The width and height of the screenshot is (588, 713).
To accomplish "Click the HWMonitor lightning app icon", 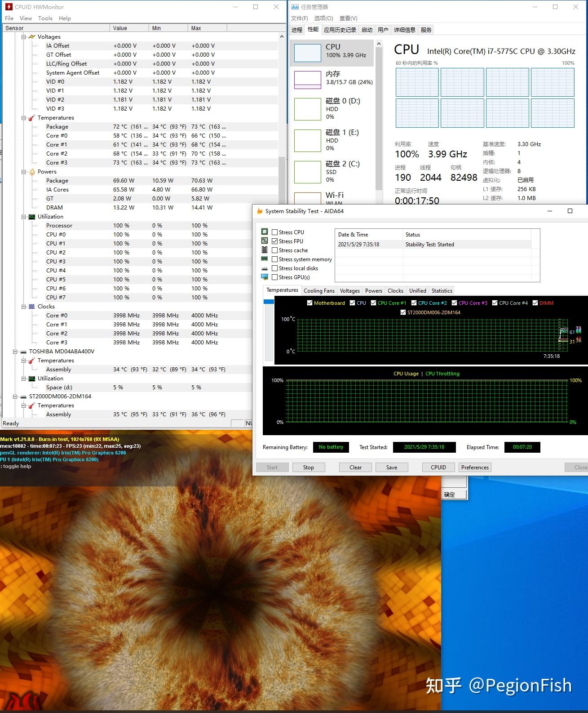I will pyautogui.click(x=9, y=7).
